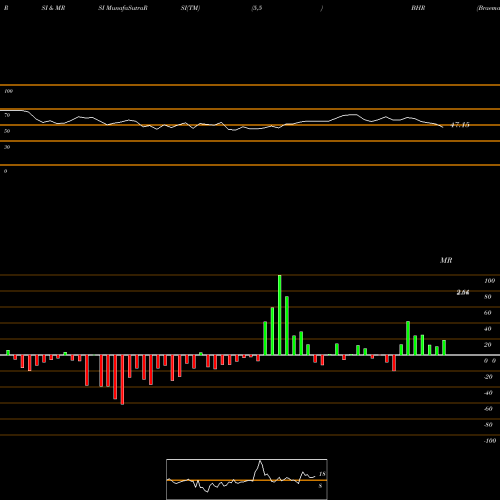Screen dimensions: 500x500
Task: Click the RSI axis label "100" on left
Action: 8,91
